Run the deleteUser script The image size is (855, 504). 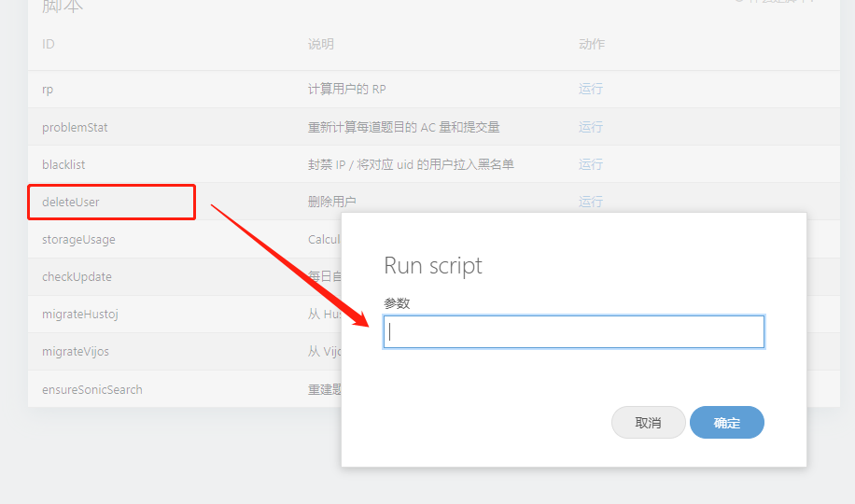(x=591, y=202)
